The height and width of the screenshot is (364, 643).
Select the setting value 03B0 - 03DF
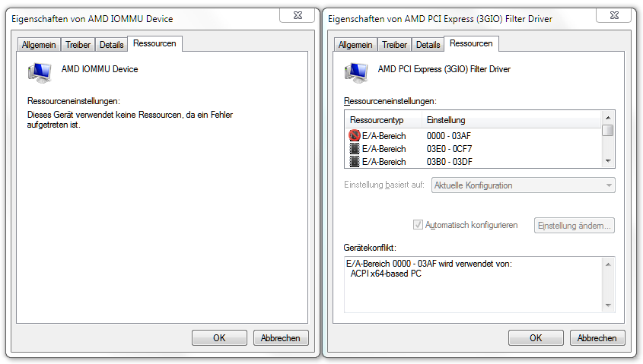(x=450, y=162)
